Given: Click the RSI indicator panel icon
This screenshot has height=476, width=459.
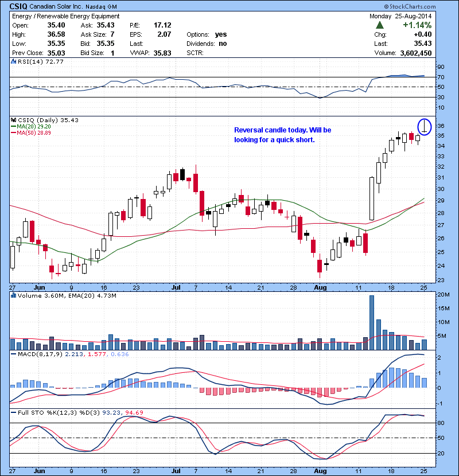Looking at the screenshot, I should [x=13, y=61].
